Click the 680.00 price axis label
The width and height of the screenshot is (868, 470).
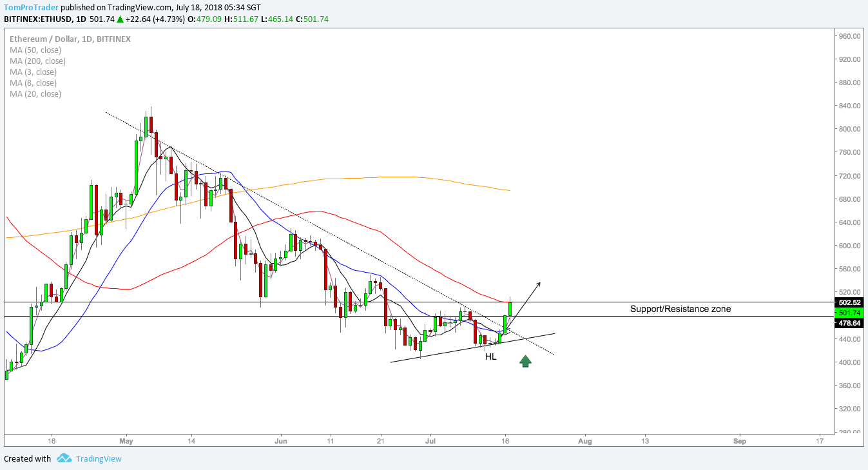click(851, 199)
